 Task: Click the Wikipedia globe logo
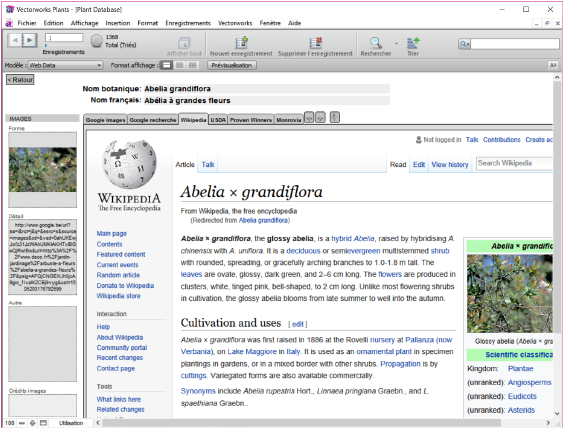(129, 164)
